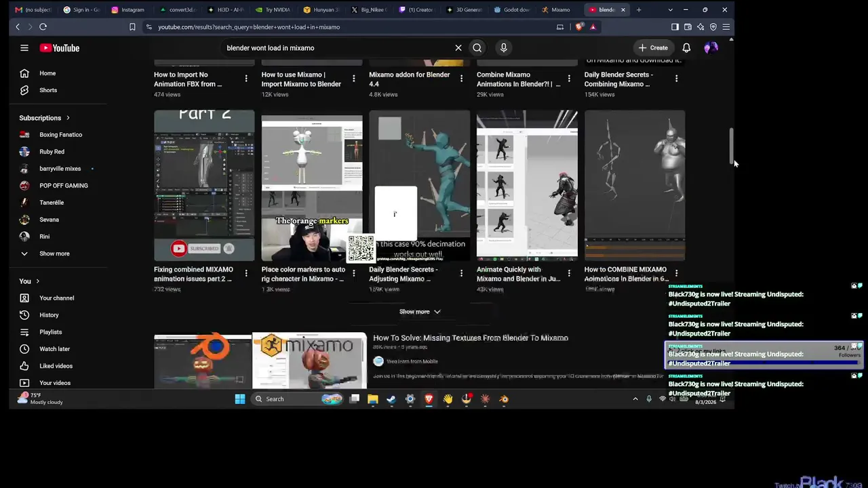Open options for 'How to use Mixamo' short

354,79
